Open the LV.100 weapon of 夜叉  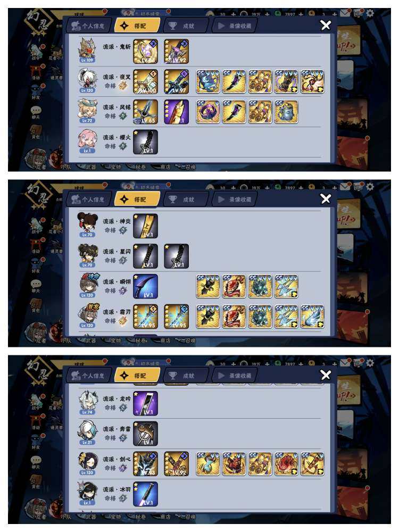point(145,82)
